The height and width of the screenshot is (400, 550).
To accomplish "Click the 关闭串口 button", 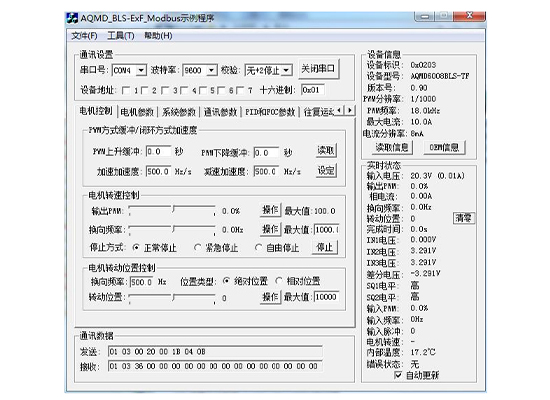I will pyautogui.click(x=318, y=69).
